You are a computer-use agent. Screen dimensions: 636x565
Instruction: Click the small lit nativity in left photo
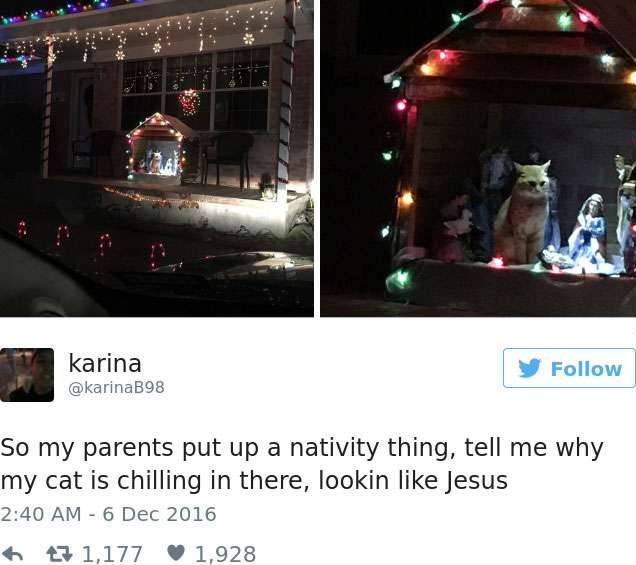click(157, 148)
